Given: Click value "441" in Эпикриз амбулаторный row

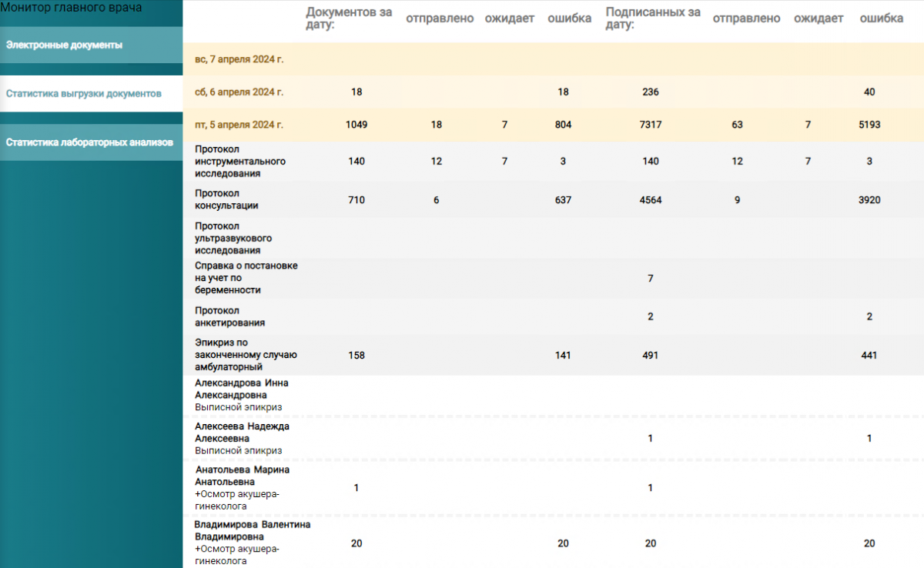Looking at the screenshot, I should [x=869, y=356].
